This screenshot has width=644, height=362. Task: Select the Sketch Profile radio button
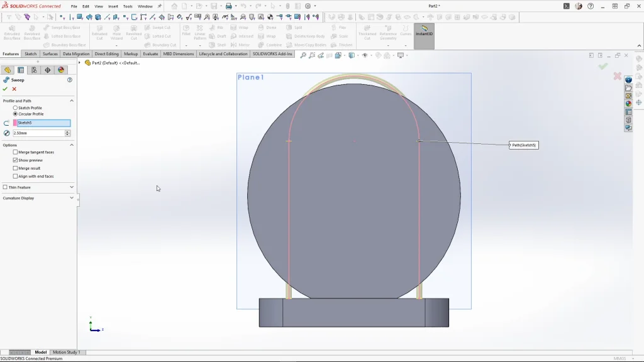[x=16, y=108]
